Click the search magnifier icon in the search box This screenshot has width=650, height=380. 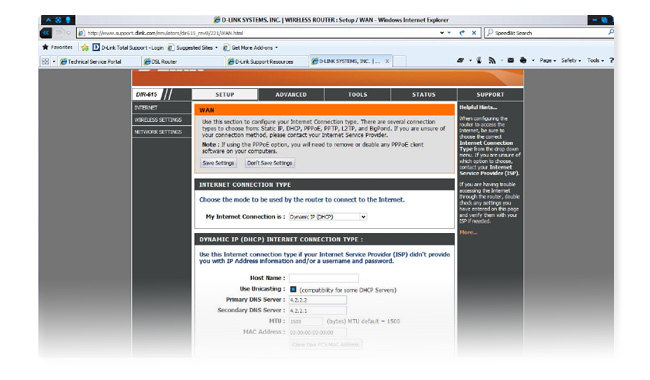[x=611, y=32]
